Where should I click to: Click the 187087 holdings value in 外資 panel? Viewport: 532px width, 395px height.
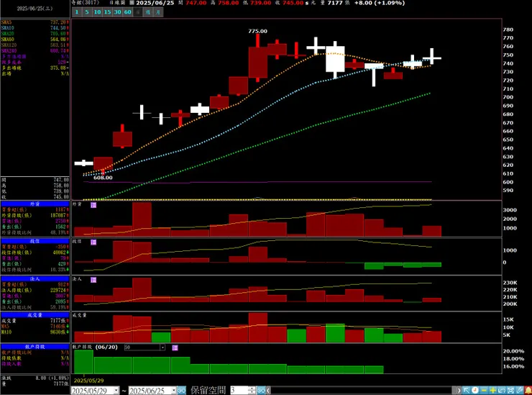(58, 215)
